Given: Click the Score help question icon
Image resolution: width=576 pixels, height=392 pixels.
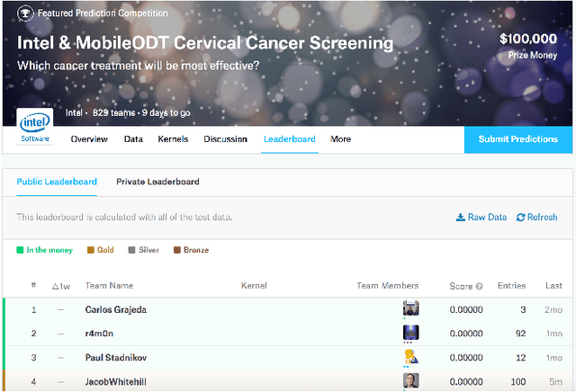Looking at the screenshot, I should [479, 286].
